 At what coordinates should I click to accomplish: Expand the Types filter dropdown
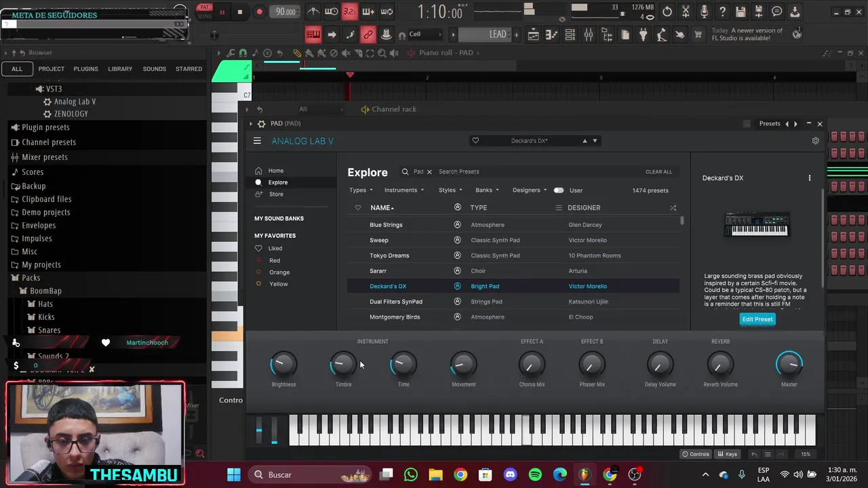(361, 190)
